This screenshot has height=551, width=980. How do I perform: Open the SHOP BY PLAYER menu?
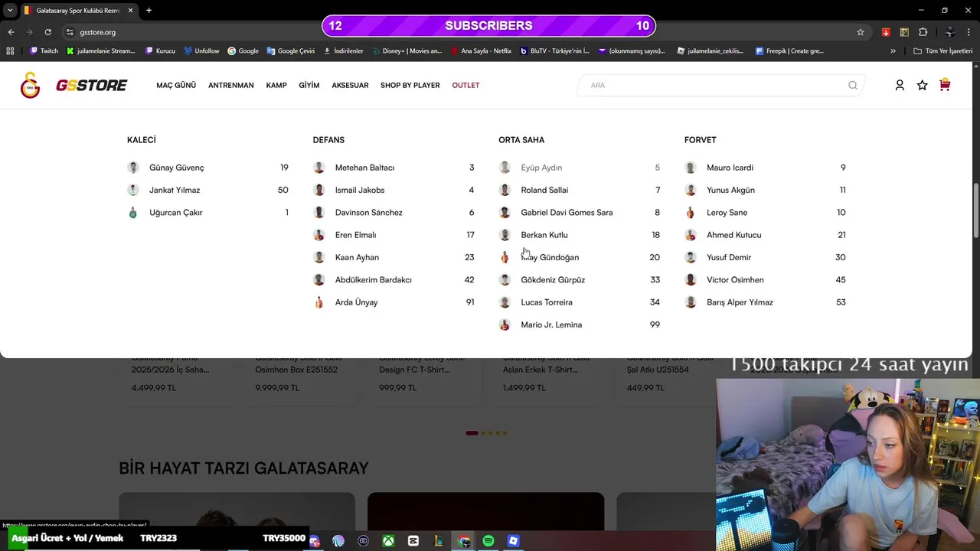(x=410, y=85)
